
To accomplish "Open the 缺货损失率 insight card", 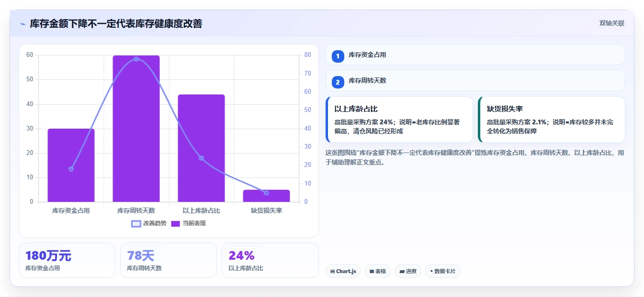I will click(552, 120).
